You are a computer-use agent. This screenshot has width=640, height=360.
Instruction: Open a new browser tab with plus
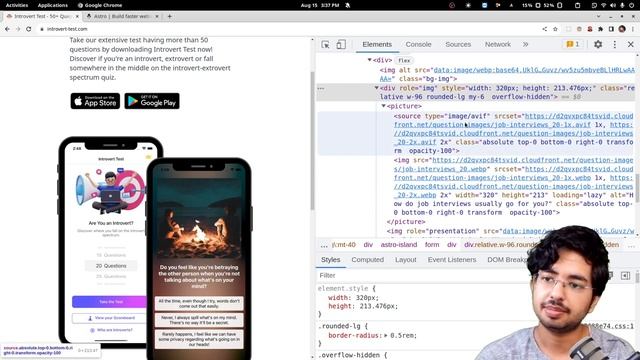169,16
